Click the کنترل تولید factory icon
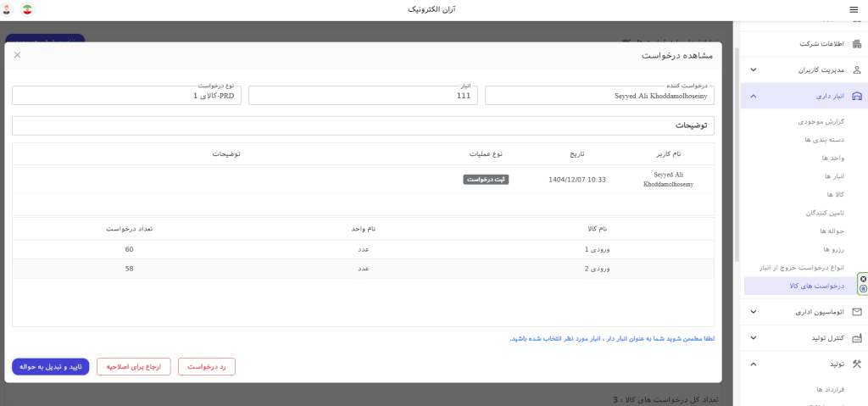868x406 pixels. click(x=856, y=338)
